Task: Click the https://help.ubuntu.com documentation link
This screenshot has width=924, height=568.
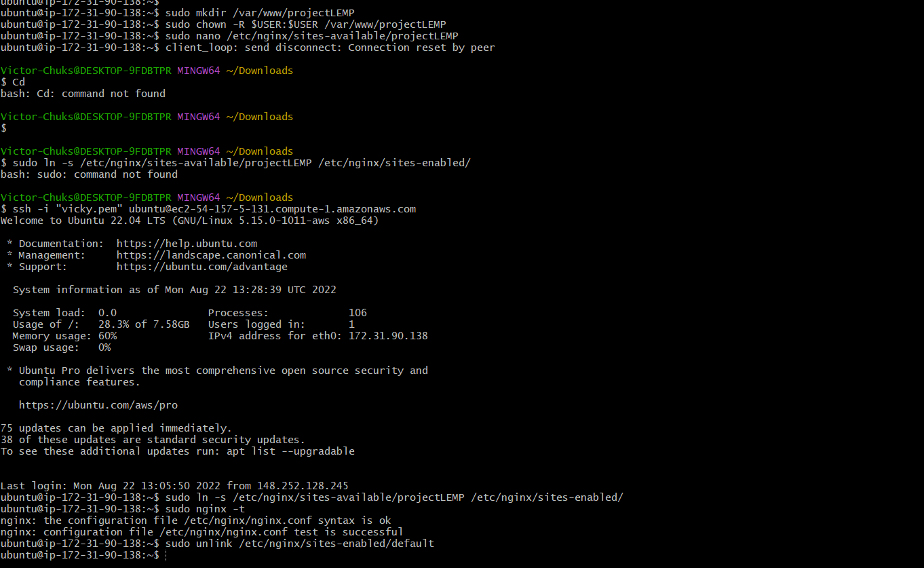Action: click(x=187, y=243)
